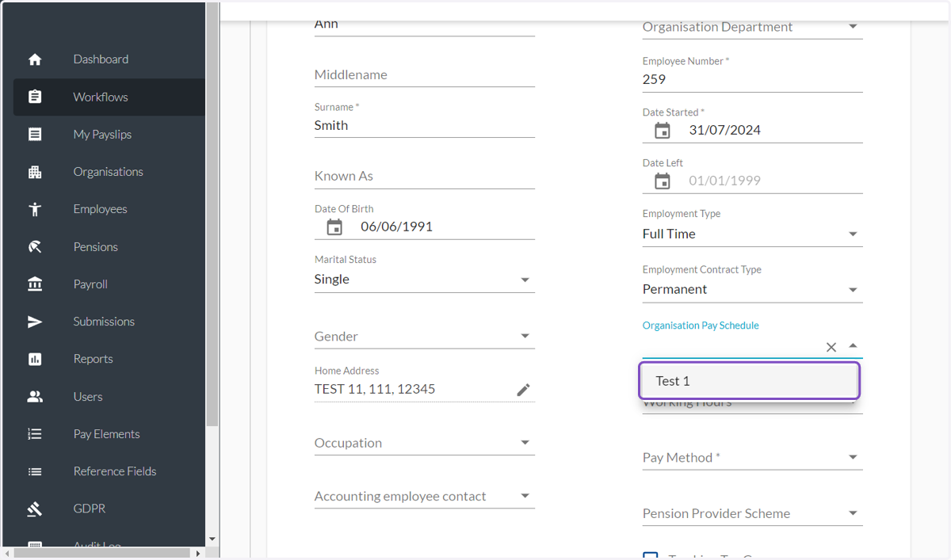Open the Date Left calendar picker
The width and height of the screenshot is (951, 560).
pos(663,181)
